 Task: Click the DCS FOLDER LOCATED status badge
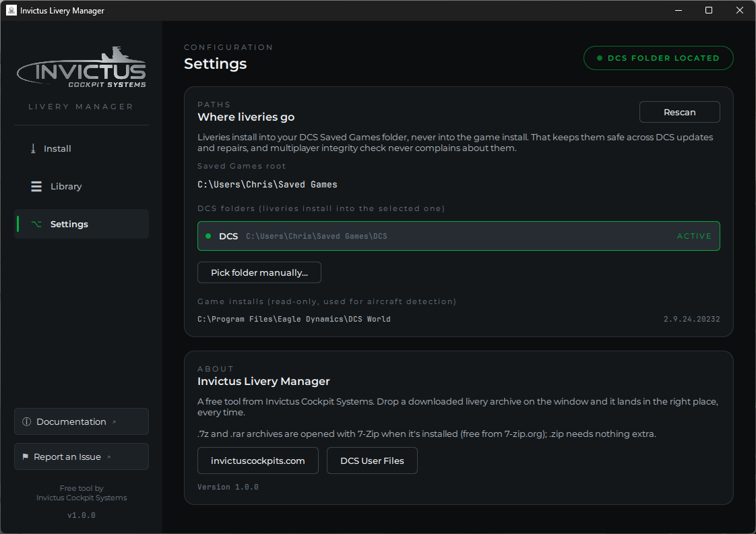pyautogui.click(x=658, y=58)
